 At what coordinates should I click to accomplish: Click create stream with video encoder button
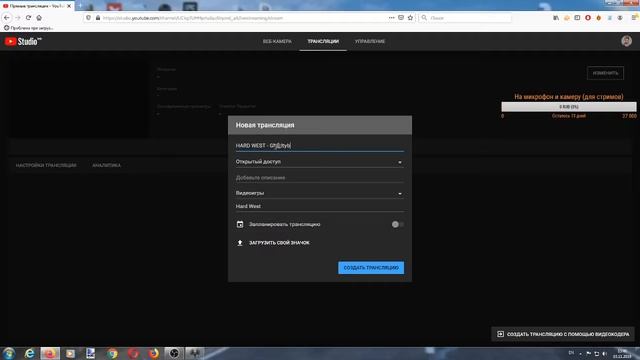[563, 334]
